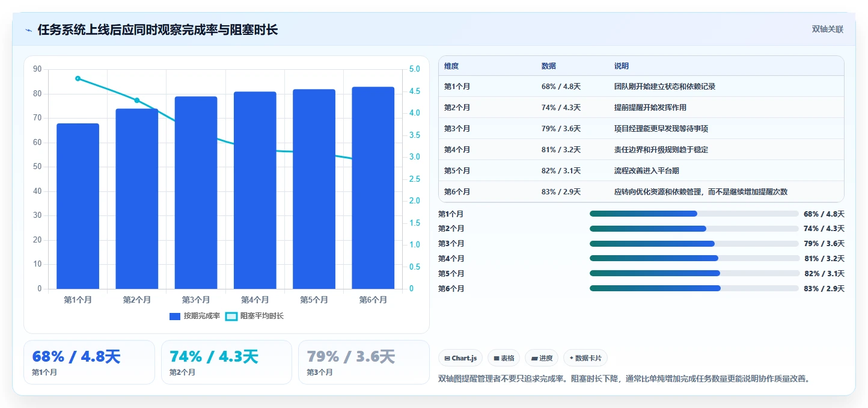Click the line point at 4.8 for 第1个月
The width and height of the screenshot is (868, 408).
click(78, 78)
